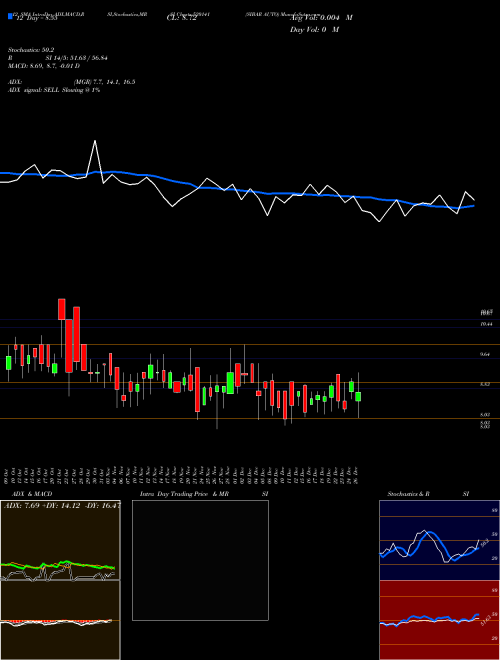Click the 'SI 14/5: 51.63 / 56.84' reading

(76, 58)
